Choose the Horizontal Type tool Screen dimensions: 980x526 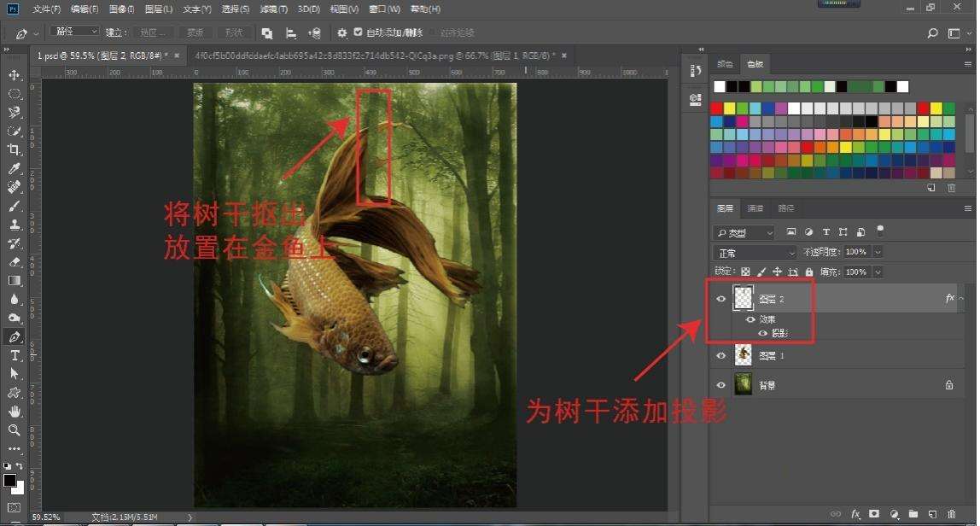[x=15, y=355]
